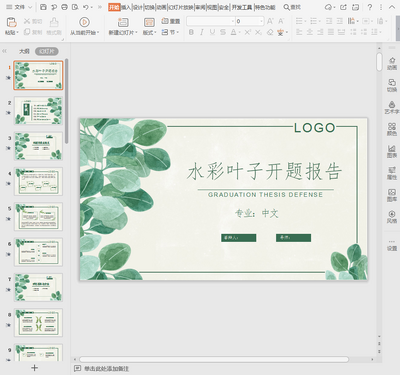The height and width of the screenshot is (375, 400).
Task: Open the Gallery (图库) side panel icon
Action: point(392,195)
